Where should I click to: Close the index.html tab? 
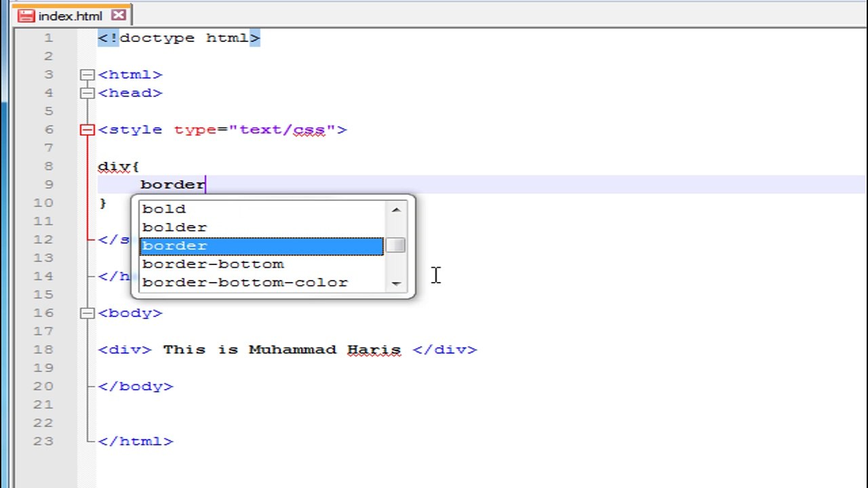pos(119,15)
